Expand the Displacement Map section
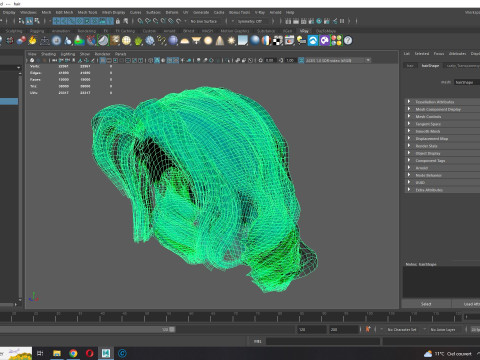The image size is (480, 360). [442, 138]
